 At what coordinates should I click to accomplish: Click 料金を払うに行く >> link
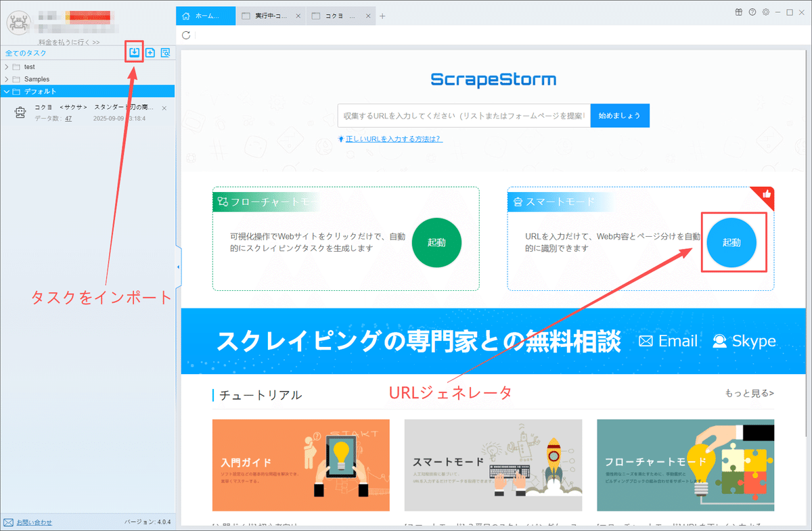[69, 42]
